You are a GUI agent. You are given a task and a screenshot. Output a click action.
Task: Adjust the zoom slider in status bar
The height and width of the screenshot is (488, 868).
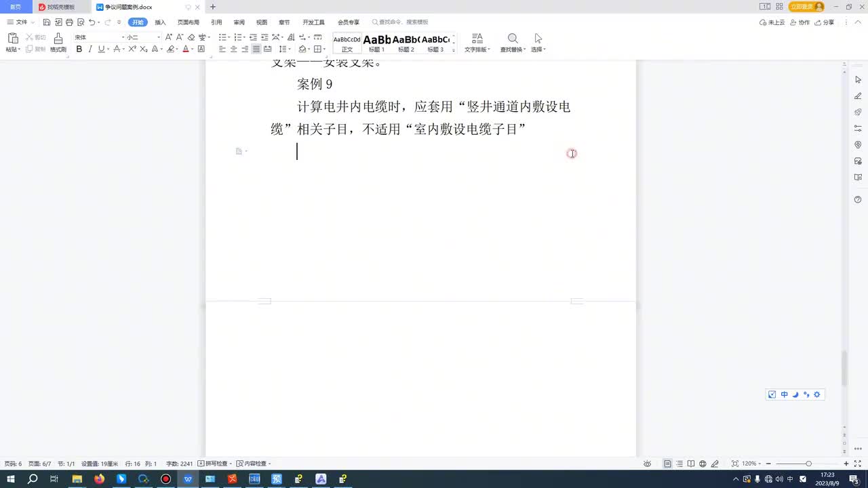point(808,464)
